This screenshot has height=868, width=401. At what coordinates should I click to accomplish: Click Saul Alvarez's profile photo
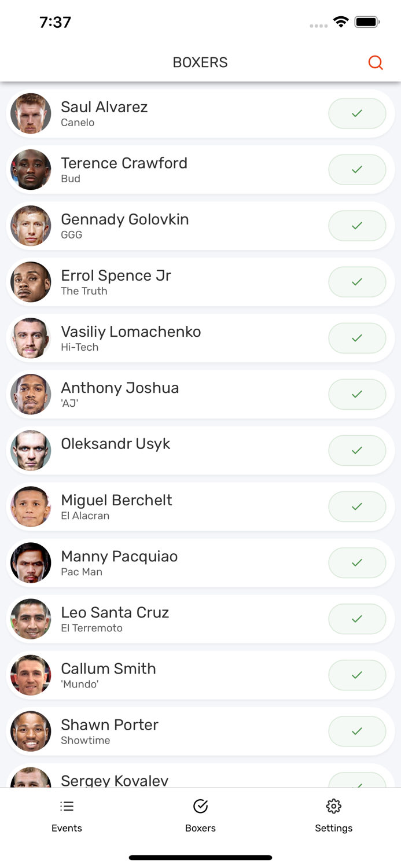(30, 113)
